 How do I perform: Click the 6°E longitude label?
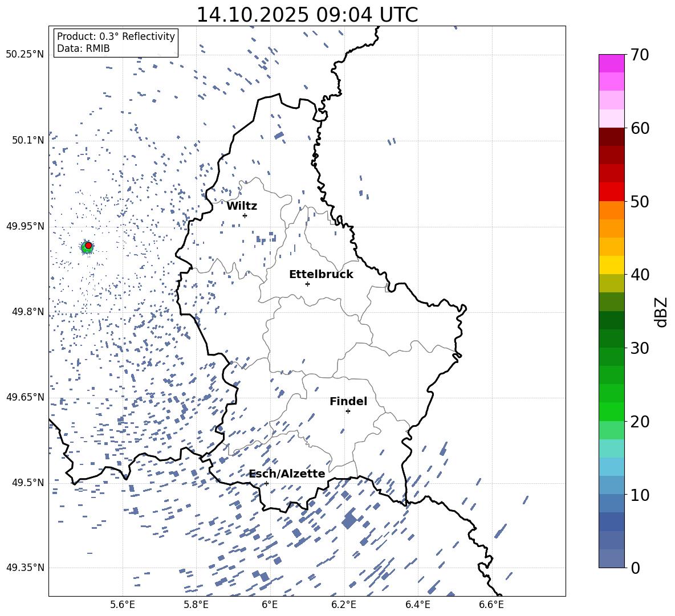(270, 605)
